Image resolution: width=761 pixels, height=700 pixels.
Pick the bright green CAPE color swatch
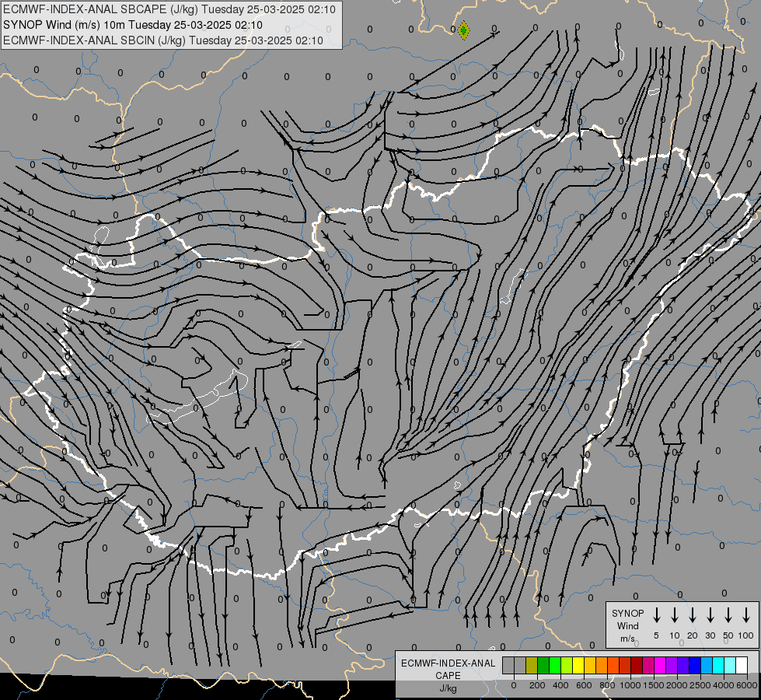click(555, 665)
